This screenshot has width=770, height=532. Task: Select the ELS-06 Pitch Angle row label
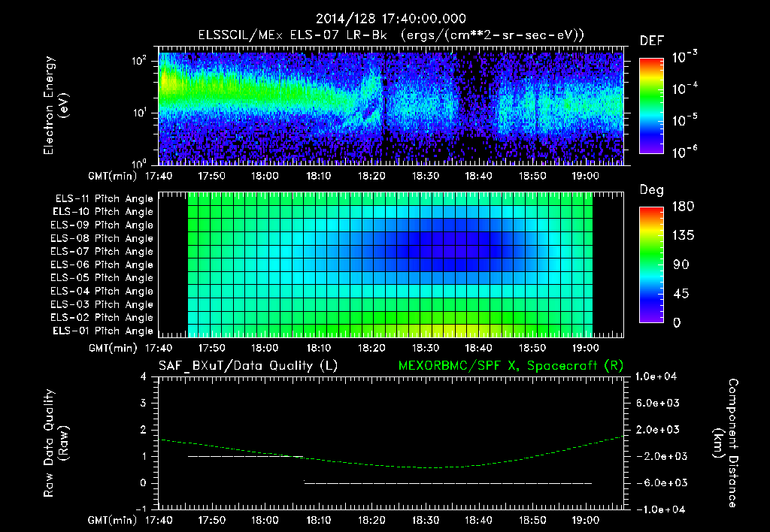[x=102, y=264]
